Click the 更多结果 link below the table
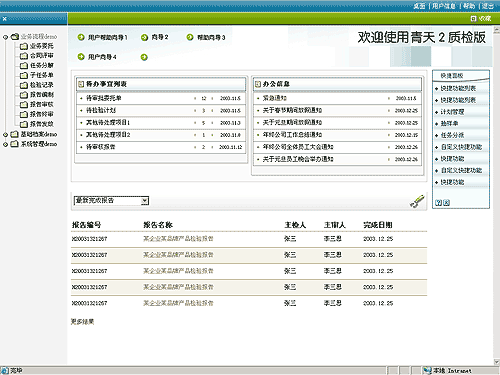The width and height of the screenshot is (500, 375). [82, 322]
